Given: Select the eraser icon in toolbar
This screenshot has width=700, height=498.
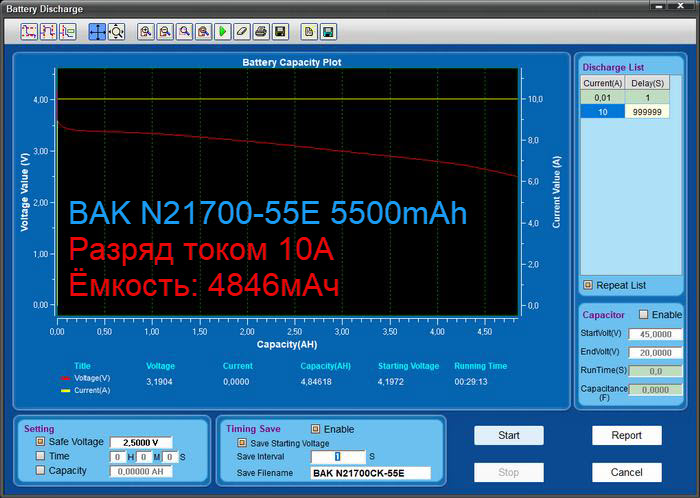Looking at the screenshot, I should (x=242, y=32).
